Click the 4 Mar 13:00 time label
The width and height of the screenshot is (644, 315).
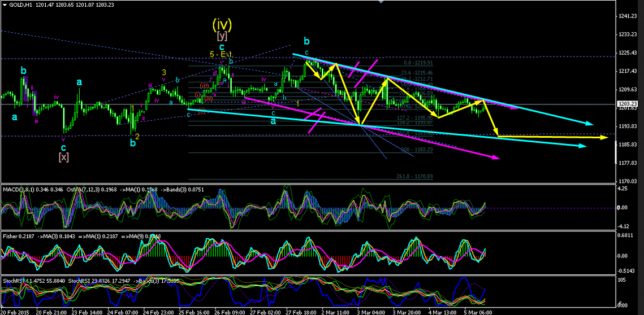[442, 312]
